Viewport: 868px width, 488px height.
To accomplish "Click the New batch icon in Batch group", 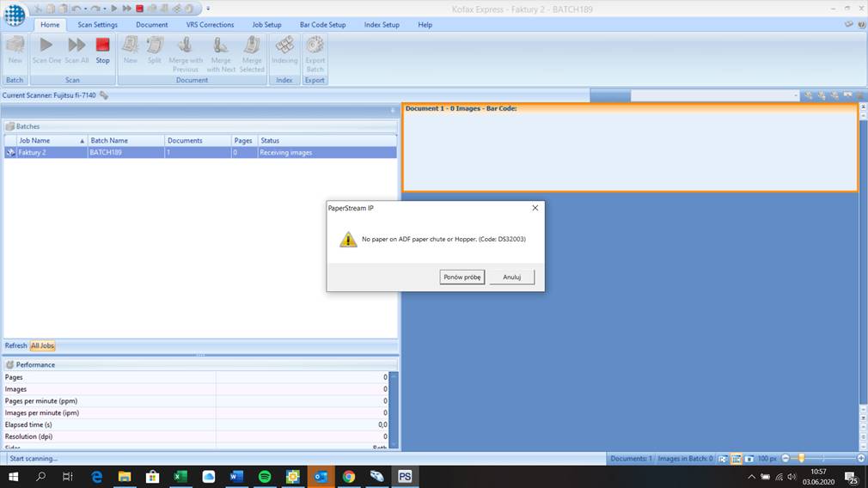I will pos(15,45).
